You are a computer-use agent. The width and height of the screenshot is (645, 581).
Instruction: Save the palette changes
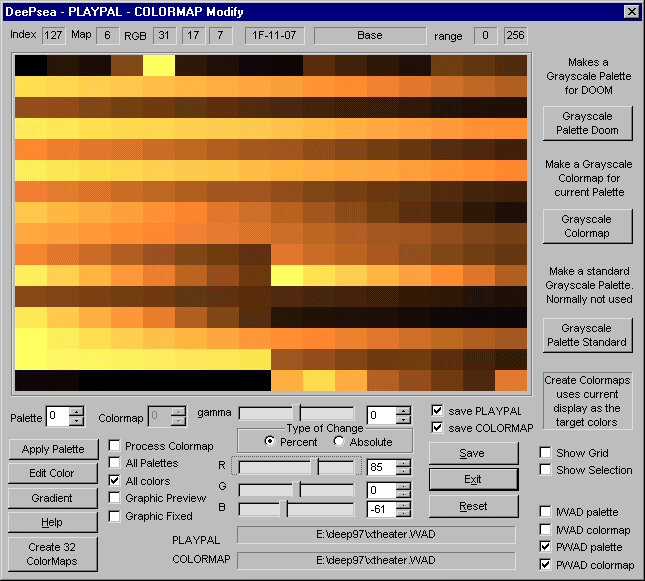pos(473,453)
